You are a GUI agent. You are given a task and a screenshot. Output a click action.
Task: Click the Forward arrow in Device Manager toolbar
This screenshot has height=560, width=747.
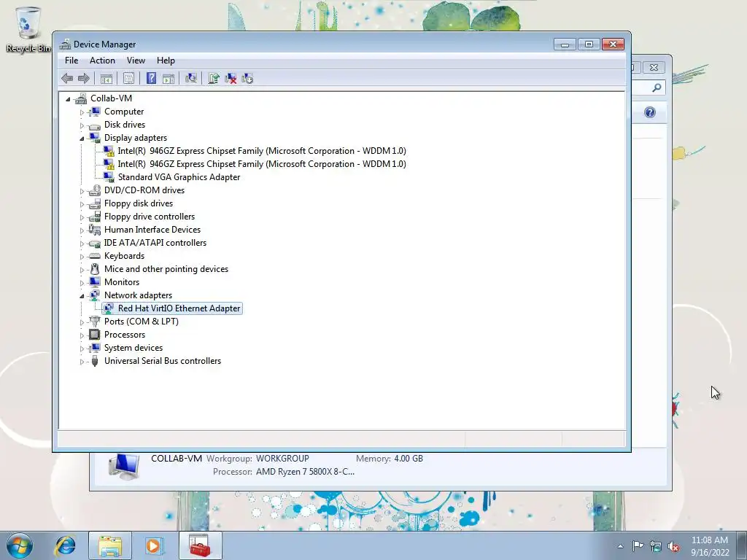tap(83, 78)
